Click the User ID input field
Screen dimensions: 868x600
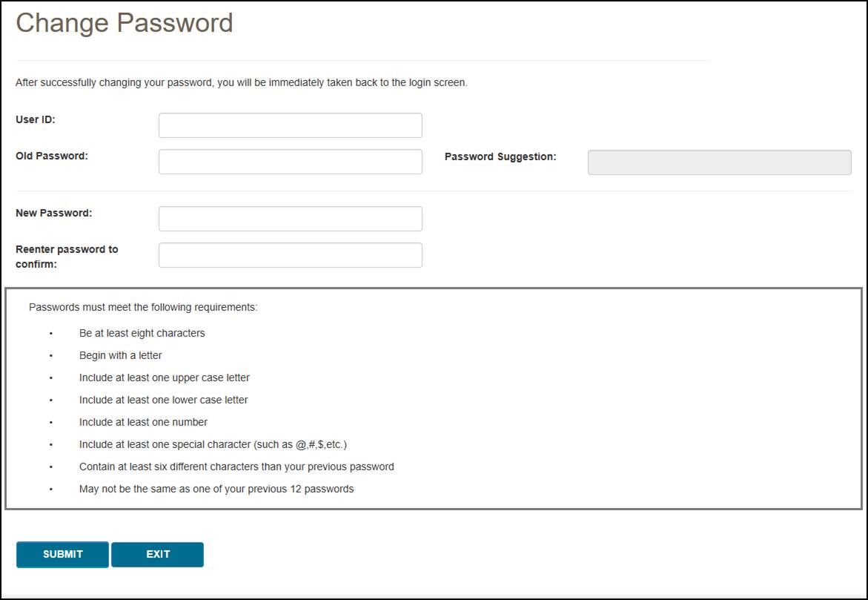point(289,125)
